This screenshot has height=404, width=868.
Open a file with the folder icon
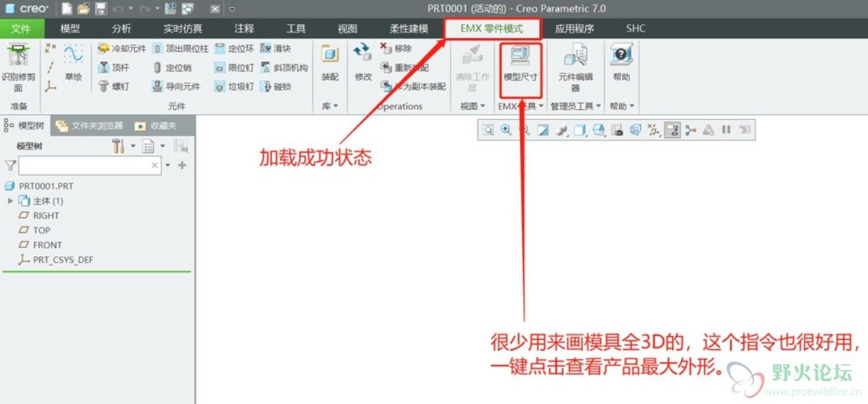pyautogui.click(x=83, y=9)
